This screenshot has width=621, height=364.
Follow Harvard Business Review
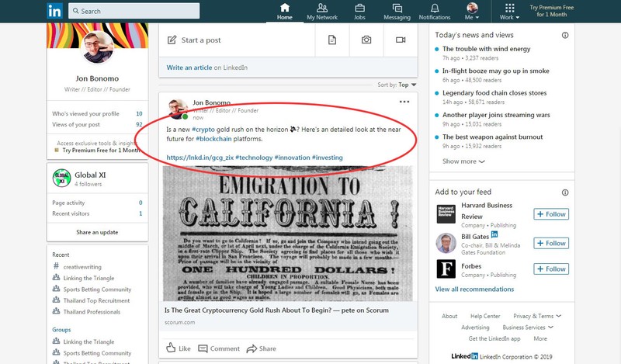tap(551, 214)
